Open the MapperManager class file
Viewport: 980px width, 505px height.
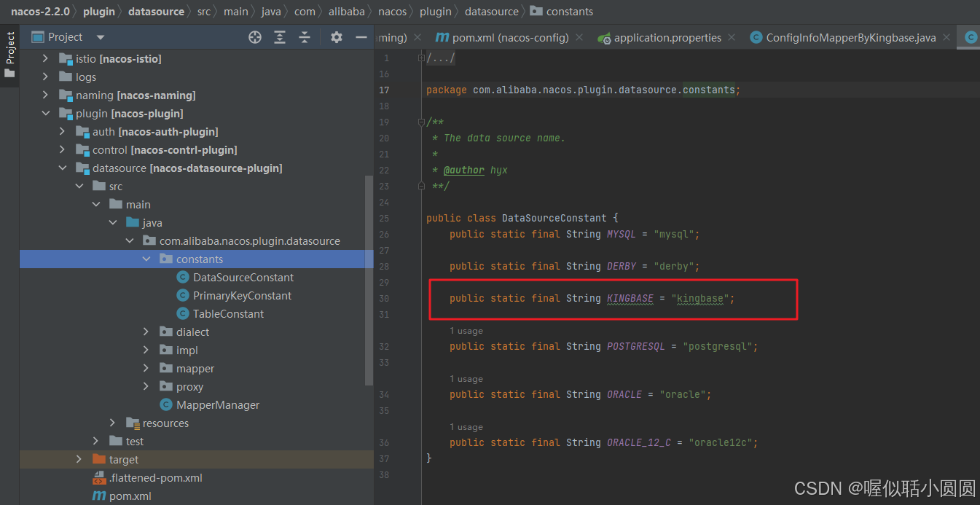[218, 404]
